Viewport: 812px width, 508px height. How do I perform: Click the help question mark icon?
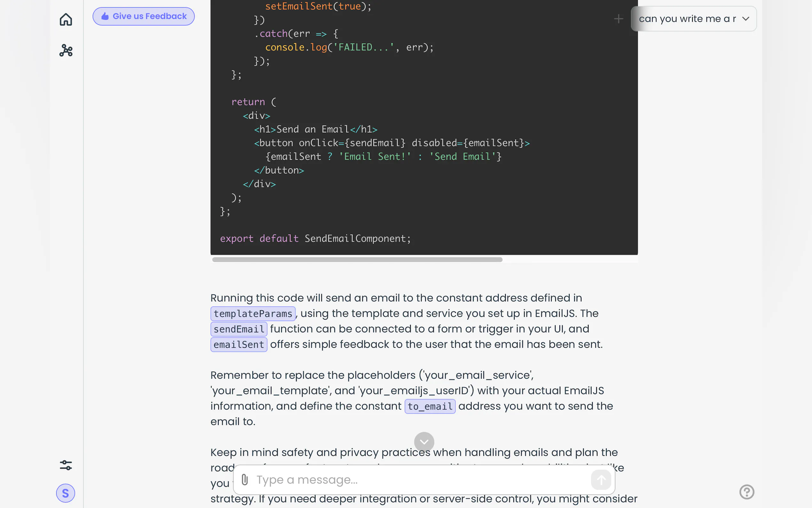point(746,492)
